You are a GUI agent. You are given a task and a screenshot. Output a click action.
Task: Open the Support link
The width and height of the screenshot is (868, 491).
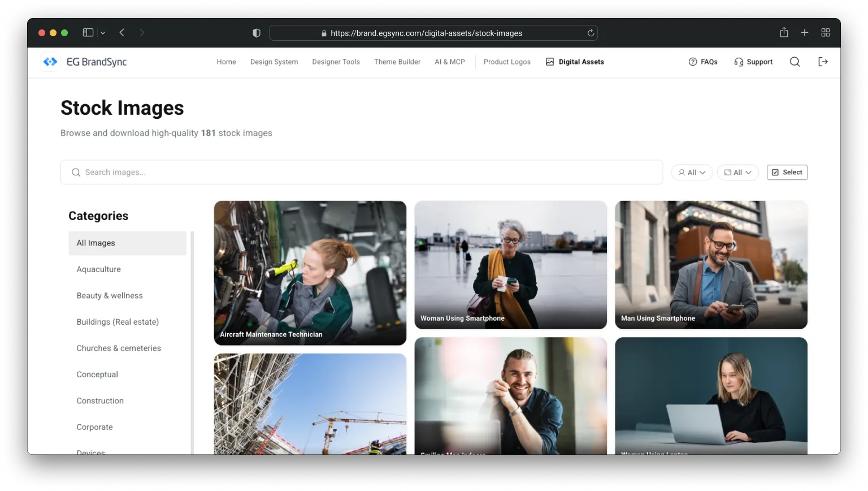pyautogui.click(x=753, y=62)
